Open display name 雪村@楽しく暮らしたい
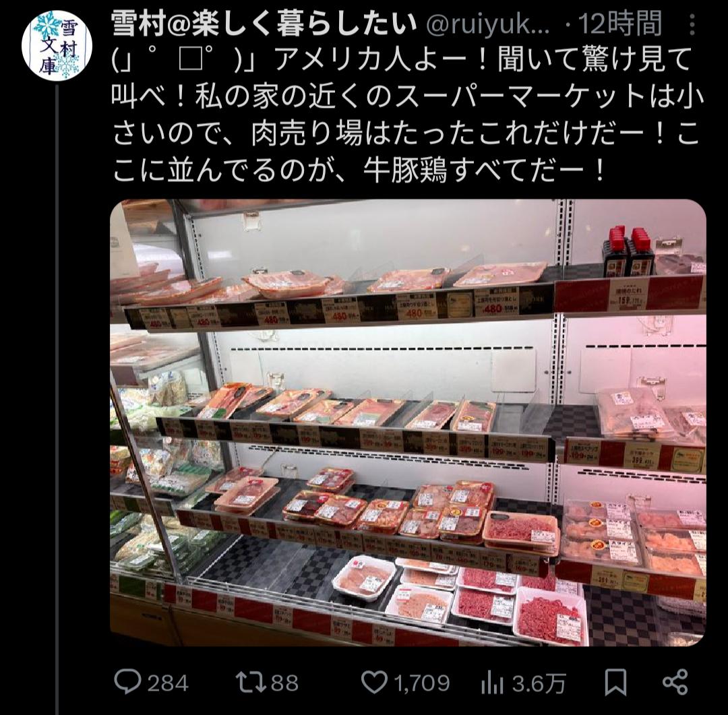This screenshot has height=715, width=728. pos(264,24)
